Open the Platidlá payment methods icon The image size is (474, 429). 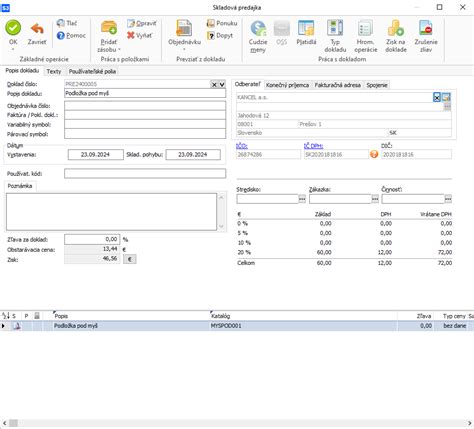(306, 28)
